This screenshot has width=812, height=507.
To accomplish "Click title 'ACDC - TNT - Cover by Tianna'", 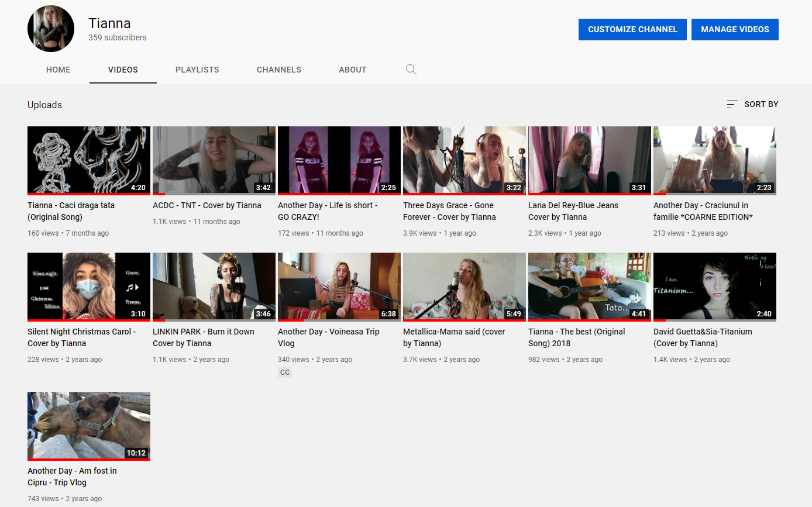I will point(207,205).
